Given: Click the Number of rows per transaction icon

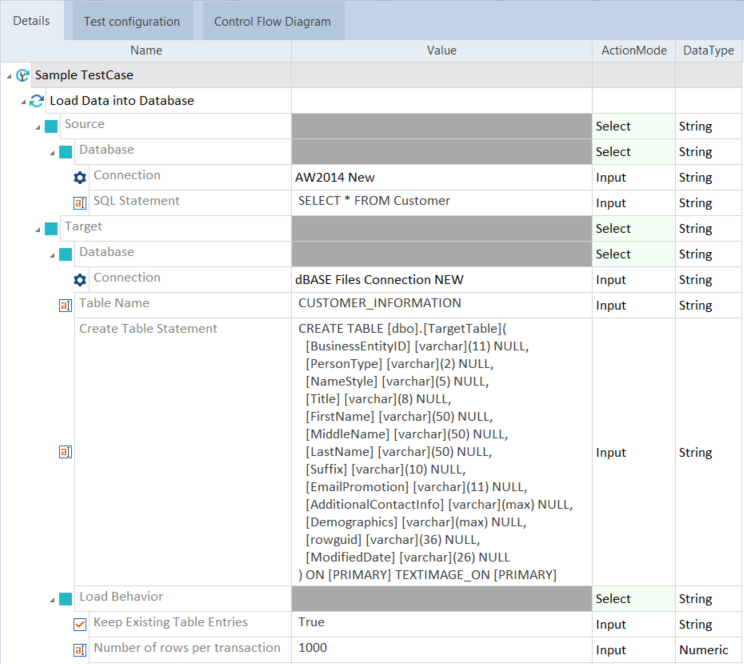Looking at the screenshot, I should (80, 650).
